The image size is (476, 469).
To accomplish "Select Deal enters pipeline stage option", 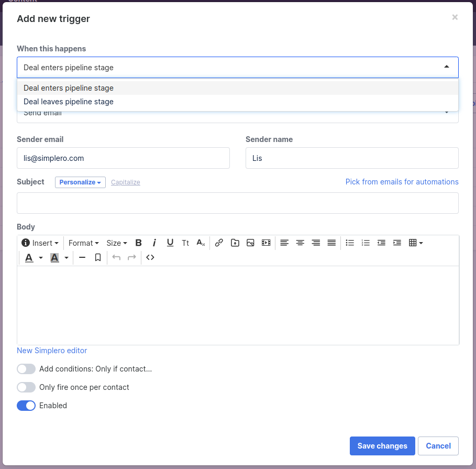I will click(238, 88).
